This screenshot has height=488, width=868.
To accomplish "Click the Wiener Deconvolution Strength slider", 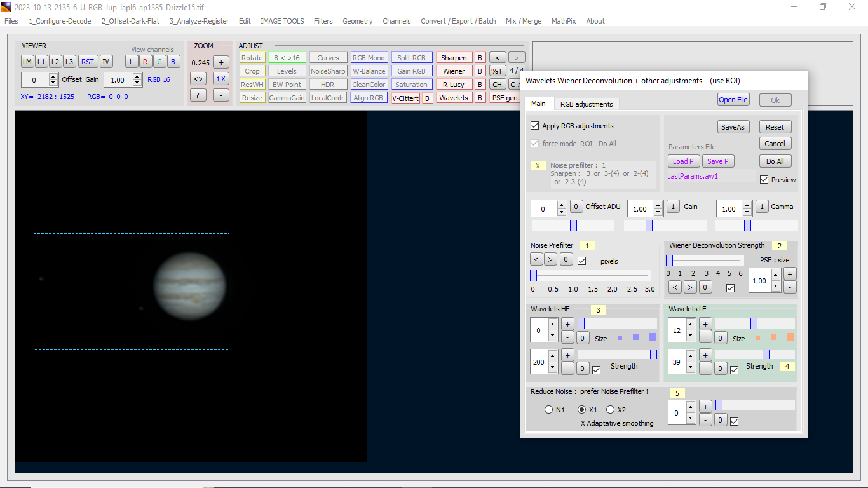I will tap(704, 260).
